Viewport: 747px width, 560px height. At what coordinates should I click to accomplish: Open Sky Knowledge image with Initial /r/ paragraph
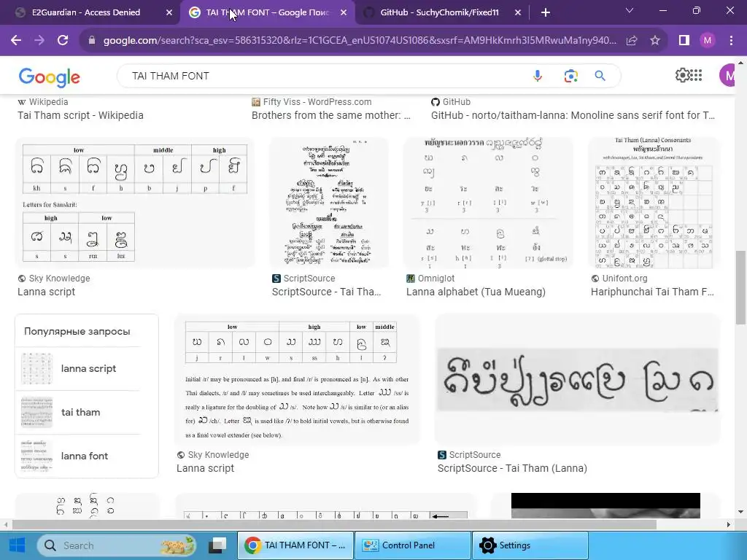298,379
